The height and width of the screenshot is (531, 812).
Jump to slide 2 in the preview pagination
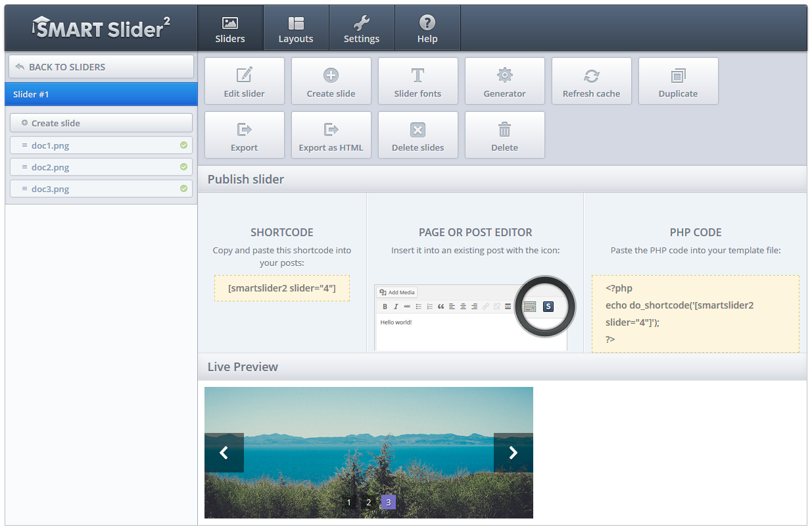point(369,502)
